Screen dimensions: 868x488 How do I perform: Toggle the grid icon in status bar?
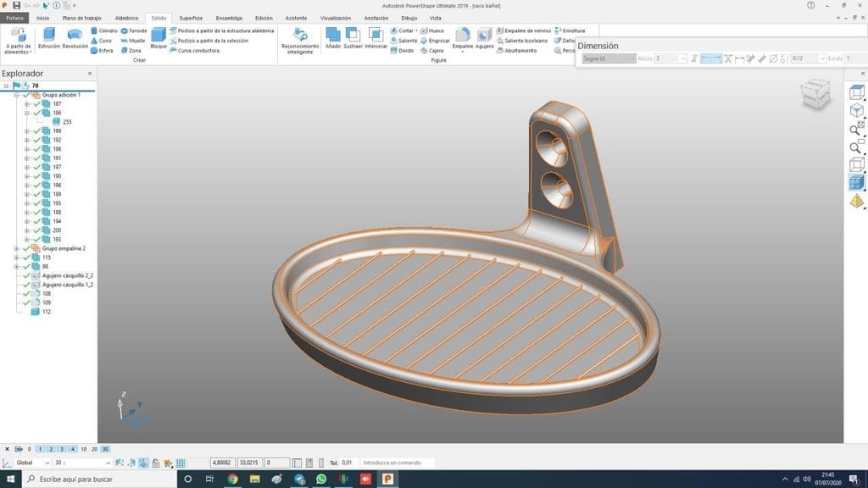[181, 463]
